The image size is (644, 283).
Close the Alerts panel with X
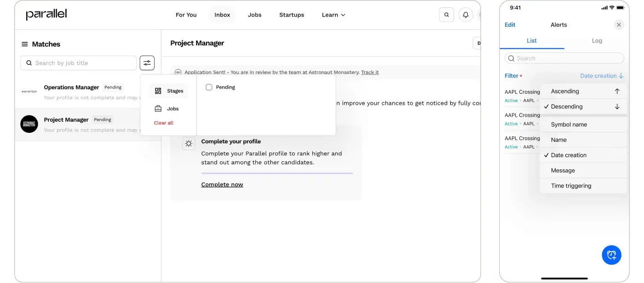(619, 25)
